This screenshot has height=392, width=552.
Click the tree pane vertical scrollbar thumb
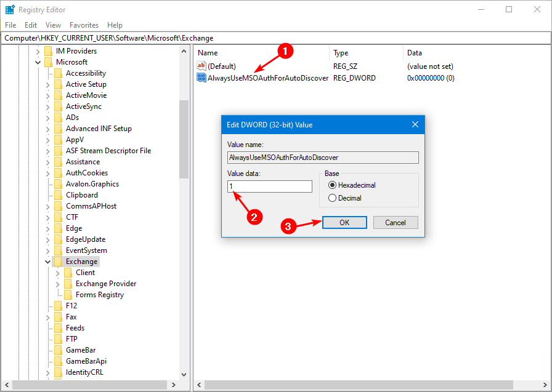point(184,139)
